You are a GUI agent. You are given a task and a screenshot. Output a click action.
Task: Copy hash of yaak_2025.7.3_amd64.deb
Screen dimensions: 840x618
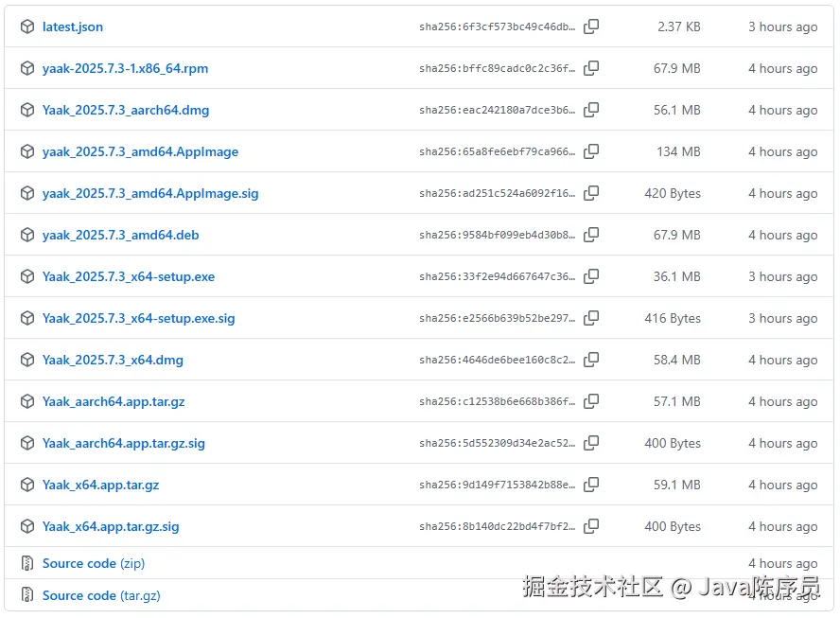click(591, 235)
